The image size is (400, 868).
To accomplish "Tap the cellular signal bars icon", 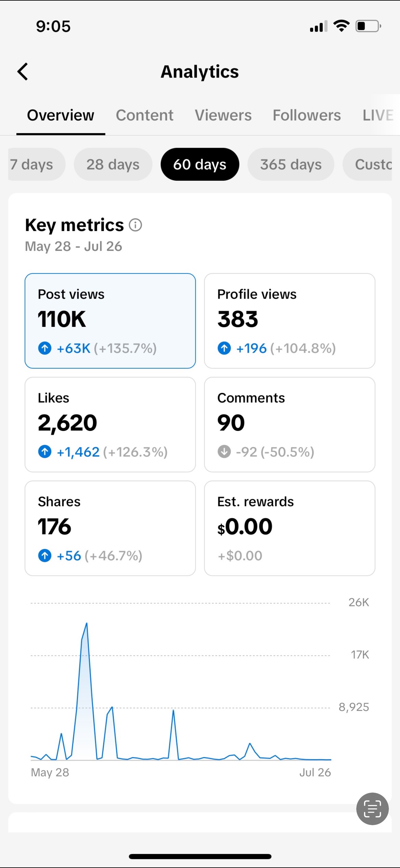I will pos(318,26).
